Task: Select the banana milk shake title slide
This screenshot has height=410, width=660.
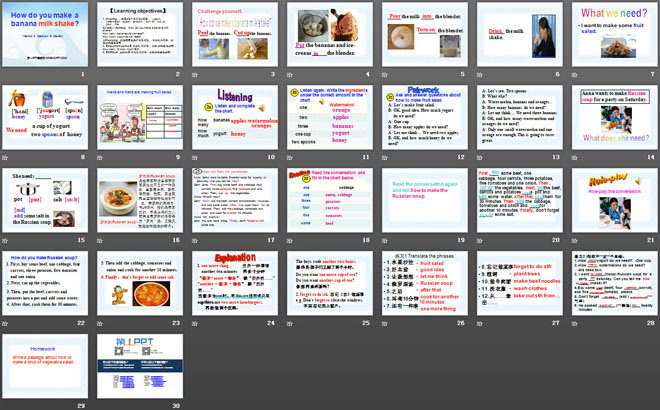Action: [47, 37]
